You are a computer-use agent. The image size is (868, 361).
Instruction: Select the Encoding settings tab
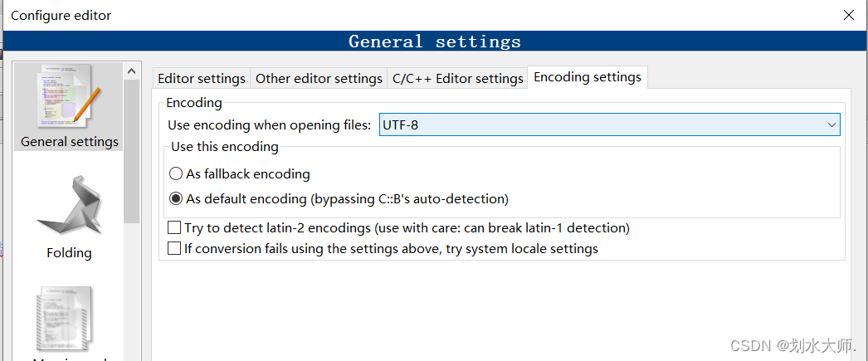(x=588, y=77)
